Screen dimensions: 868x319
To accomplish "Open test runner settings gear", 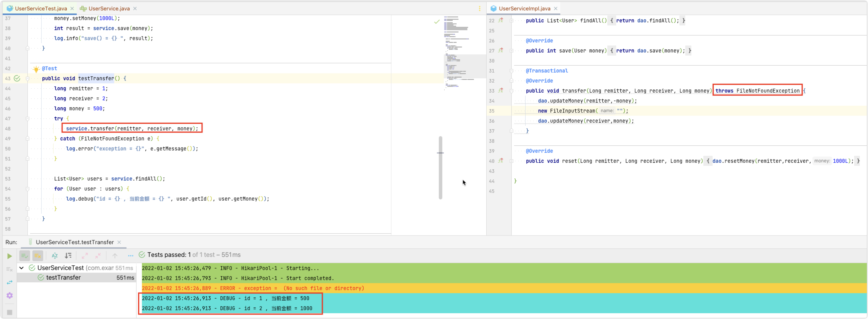I will pos(9,295).
